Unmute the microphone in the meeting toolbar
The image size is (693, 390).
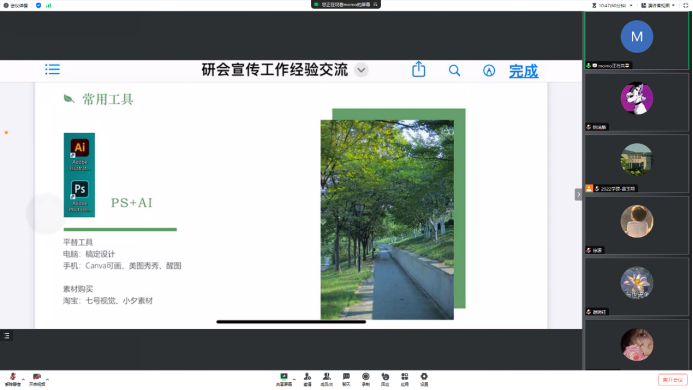(x=13, y=379)
